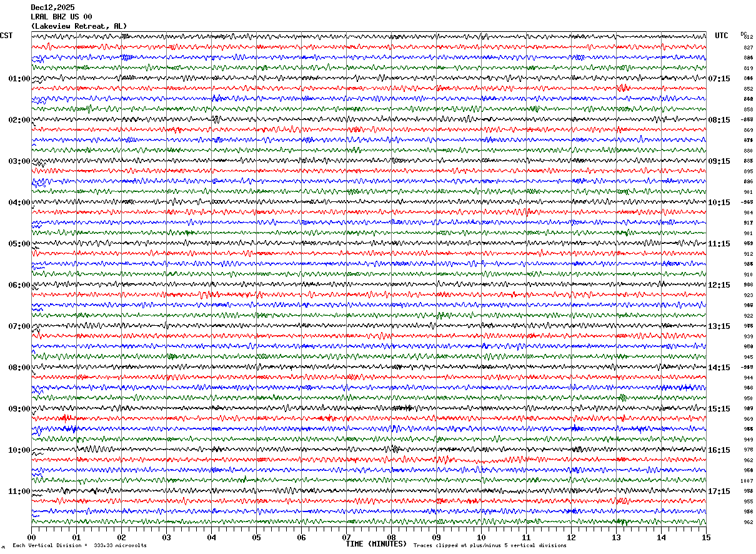Click the "06:00" CST time label
Viewport: 756px width, 554px height.
[19, 285]
